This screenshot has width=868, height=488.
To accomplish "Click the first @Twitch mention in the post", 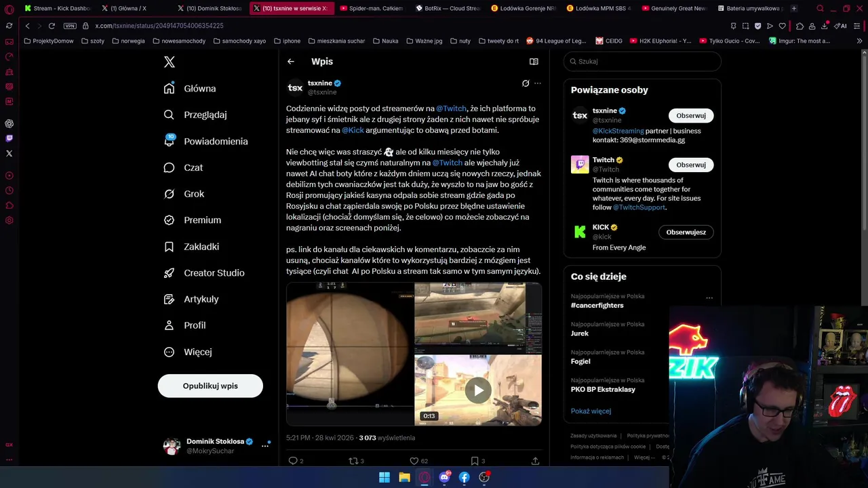I will point(451,108).
